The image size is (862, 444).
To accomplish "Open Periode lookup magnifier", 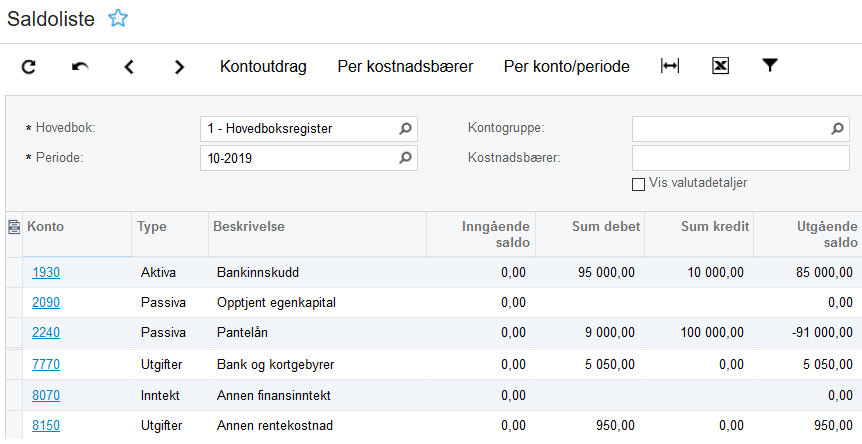I will 405,158.
